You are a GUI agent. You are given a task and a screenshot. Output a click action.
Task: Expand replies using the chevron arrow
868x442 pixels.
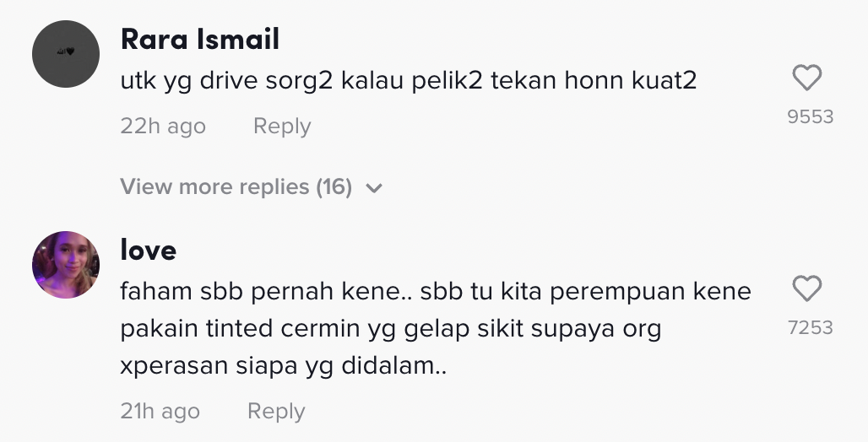(375, 188)
